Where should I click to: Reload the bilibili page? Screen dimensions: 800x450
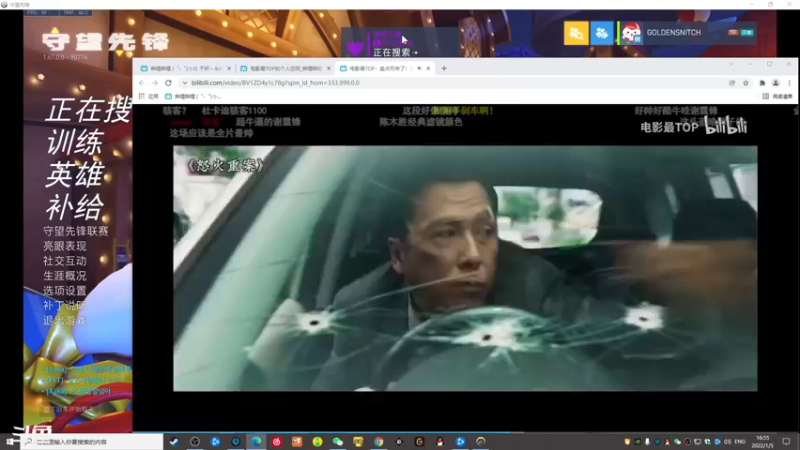pyautogui.click(x=168, y=83)
